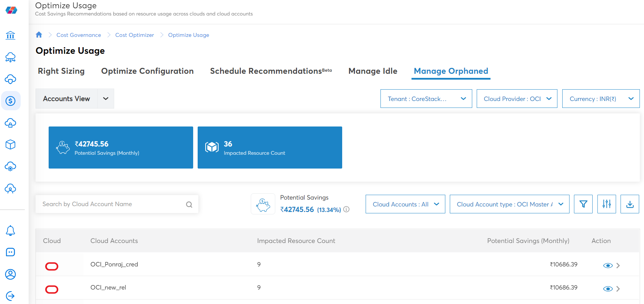
Task: Open Cost Optimizer breadcrumb link
Action: click(135, 35)
